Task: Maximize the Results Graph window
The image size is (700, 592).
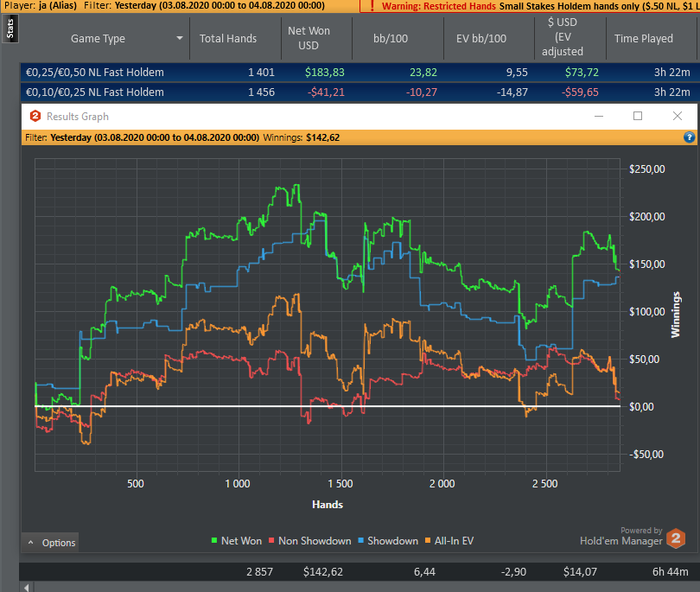Action: [638, 116]
